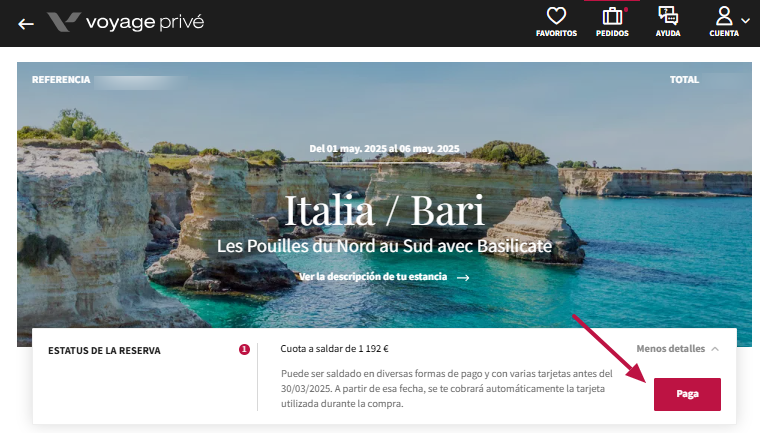Select the REFERENCIA label

coord(61,80)
